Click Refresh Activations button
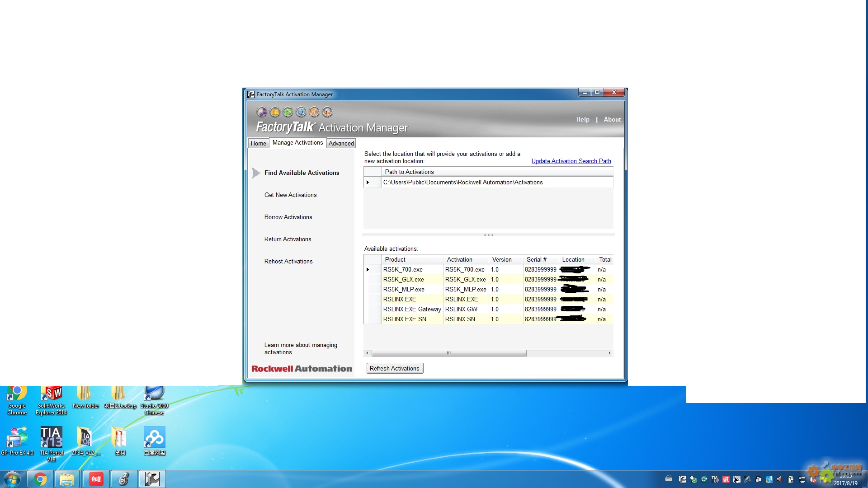This screenshot has height=488, width=868. (395, 369)
